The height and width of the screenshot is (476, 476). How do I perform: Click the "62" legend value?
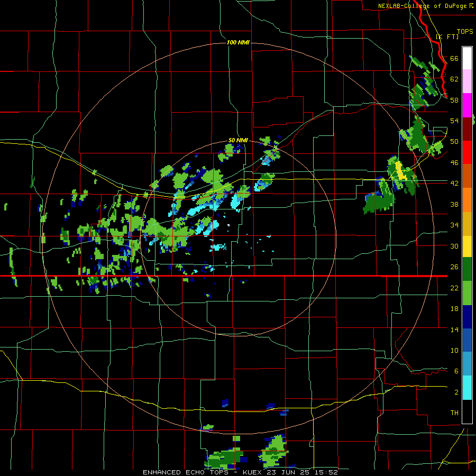(454, 79)
